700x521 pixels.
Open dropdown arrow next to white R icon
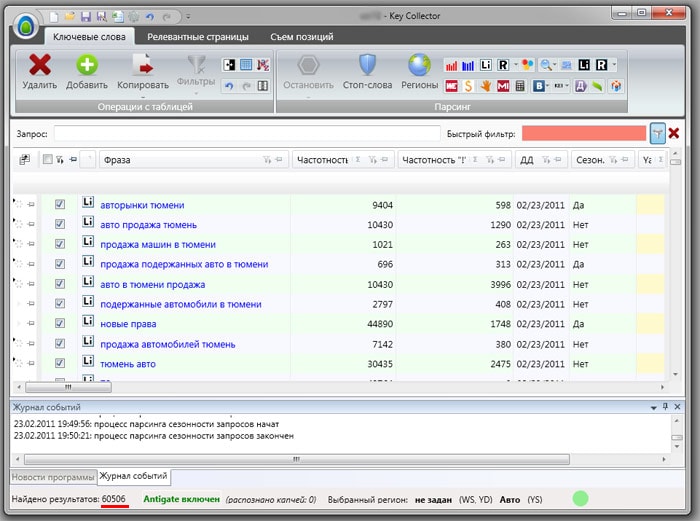[515, 65]
